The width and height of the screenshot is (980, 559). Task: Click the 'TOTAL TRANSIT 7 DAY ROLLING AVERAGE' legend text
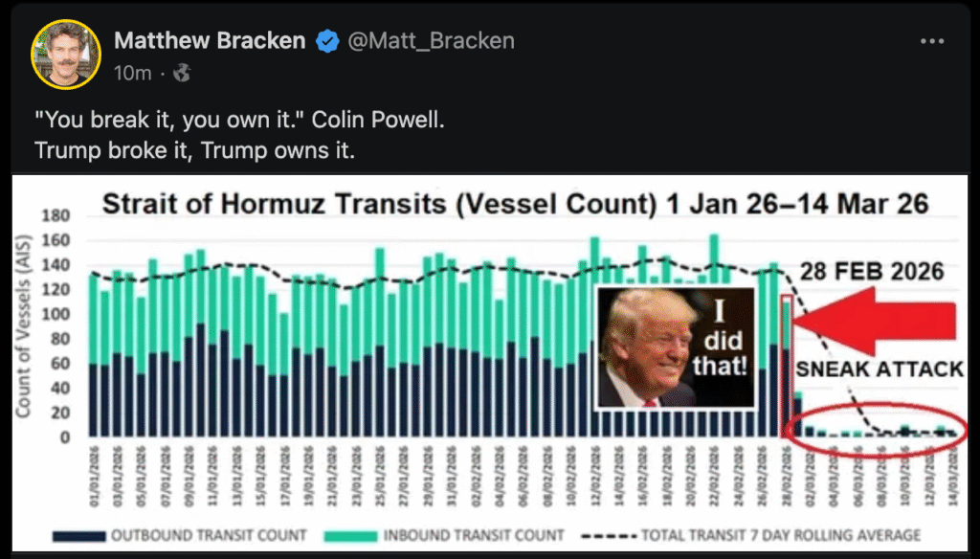pos(781,534)
